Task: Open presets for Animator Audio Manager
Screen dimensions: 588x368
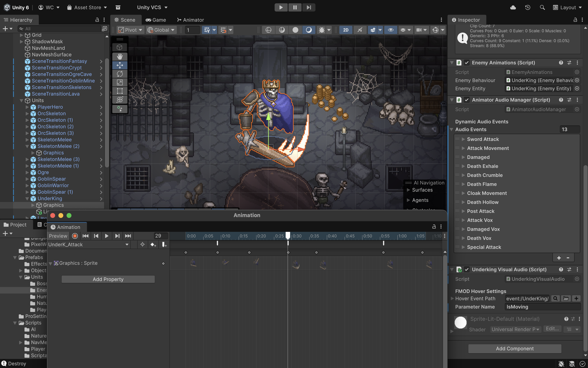Action: (x=569, y=100)
